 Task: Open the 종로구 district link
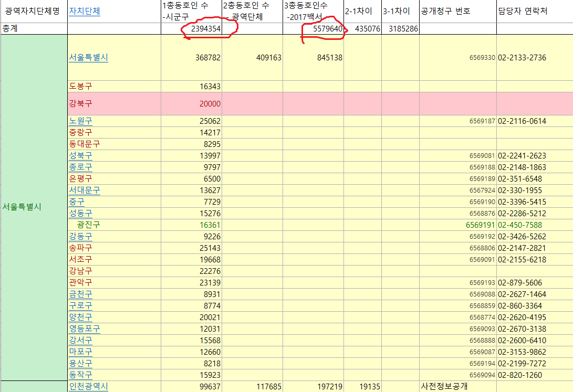tap(80, 167)
